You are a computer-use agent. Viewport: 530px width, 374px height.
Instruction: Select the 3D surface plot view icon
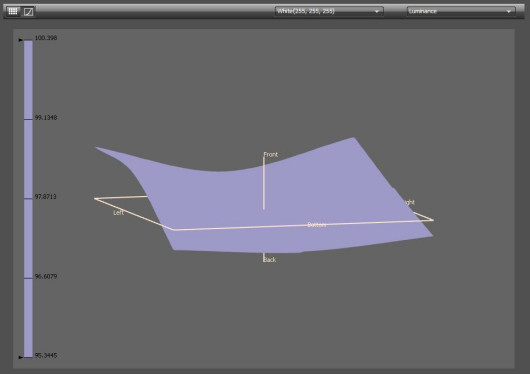pos(28,12)
